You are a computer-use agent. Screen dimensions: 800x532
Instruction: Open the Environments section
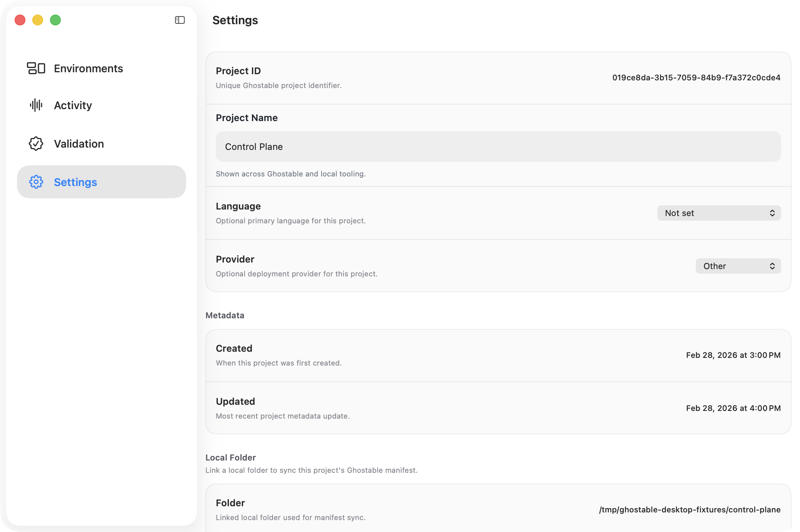click(x=88, y=68)
